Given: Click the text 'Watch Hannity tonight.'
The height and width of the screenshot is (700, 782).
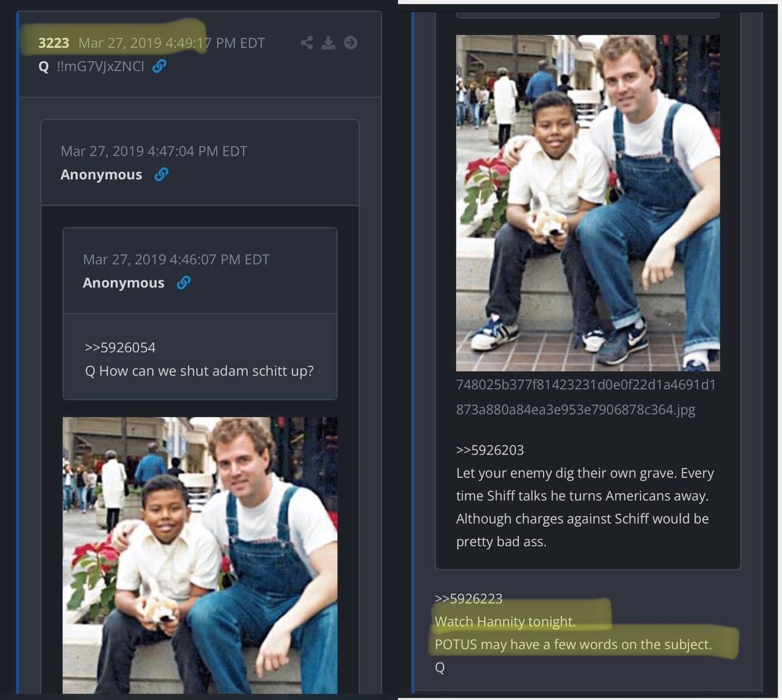Looking at the screenshot, I should (505, 622).
